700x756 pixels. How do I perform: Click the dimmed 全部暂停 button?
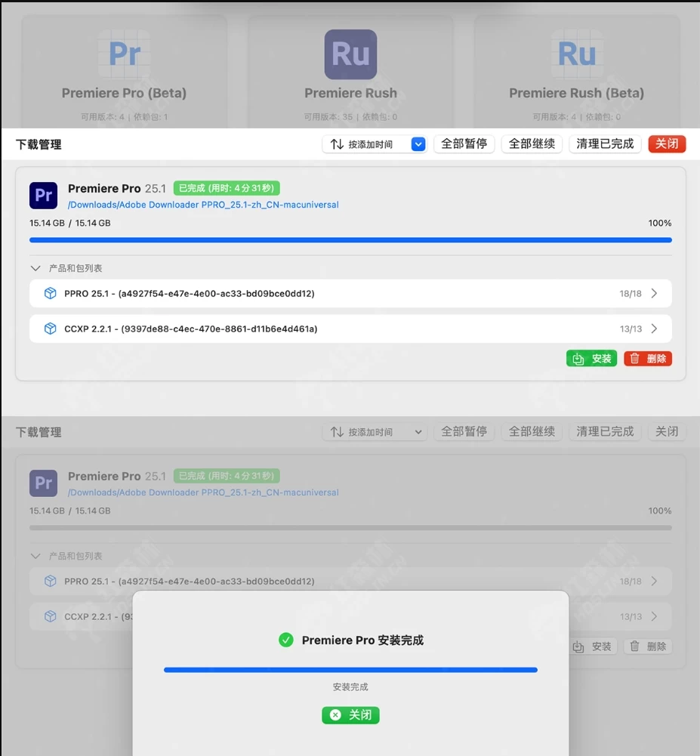(x=464, y=432)
